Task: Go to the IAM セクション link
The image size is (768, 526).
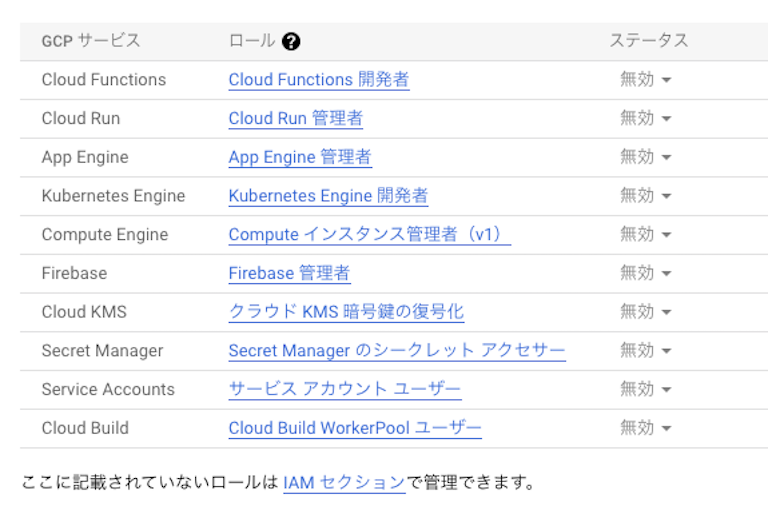Action: (344, 483)
